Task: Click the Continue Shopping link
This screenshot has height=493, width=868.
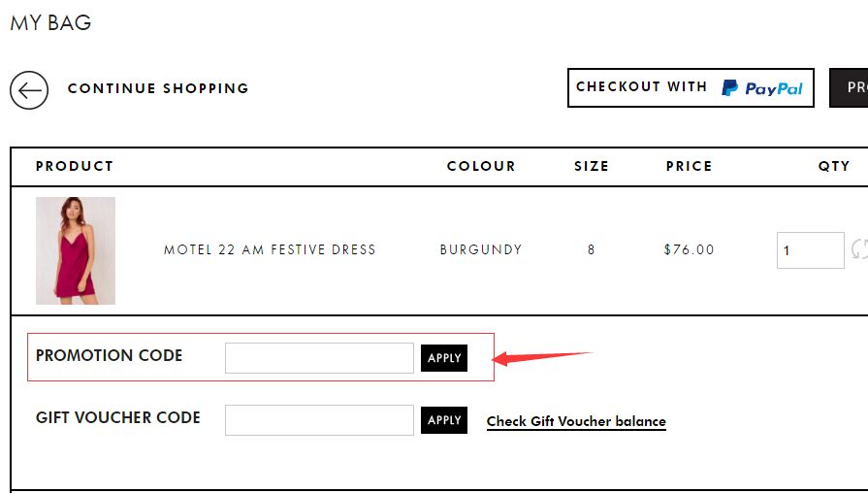Action: coord(158,88)
